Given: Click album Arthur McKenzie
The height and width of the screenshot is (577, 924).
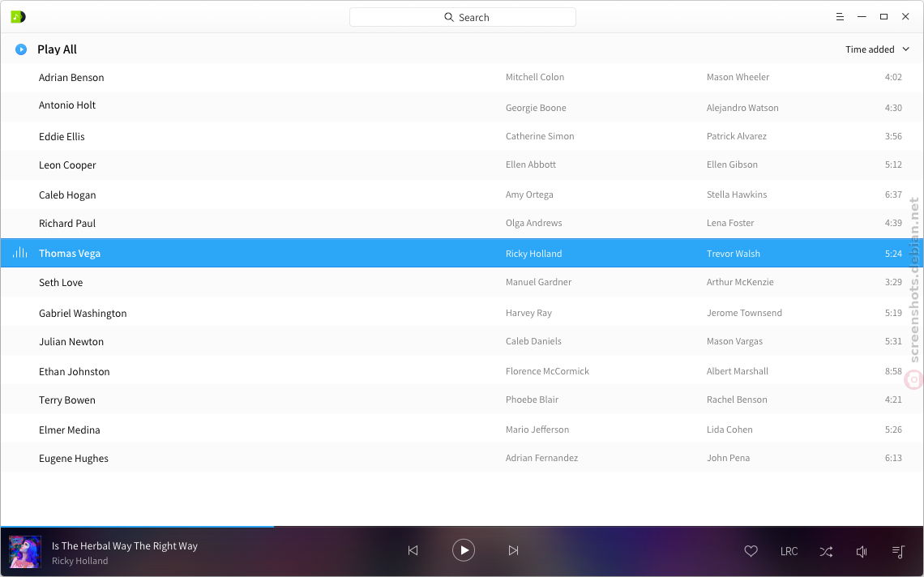Looking at the screenshot, I should pos(740,282).
